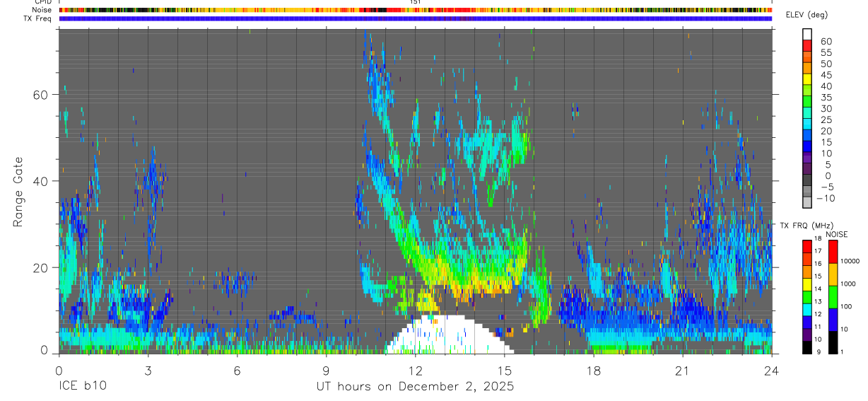This screenshot has width=868, height=401.
Task: Click the '1000' NOISE scale label
Action: [x=848, y=284]
